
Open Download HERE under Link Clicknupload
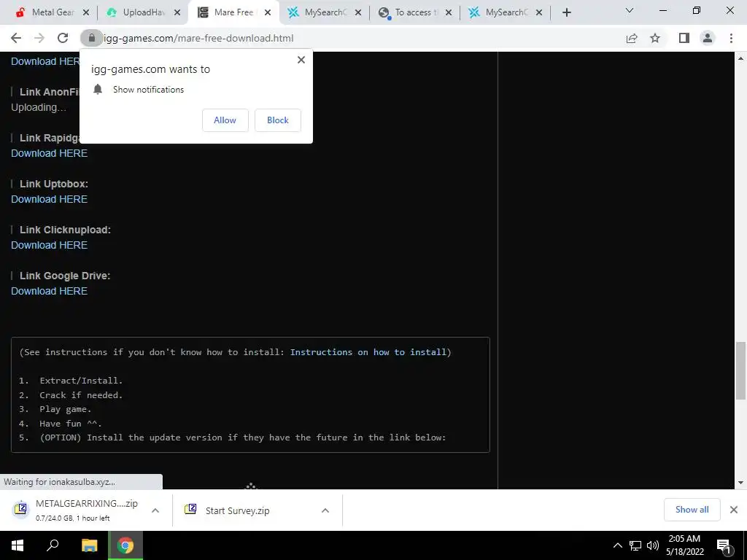click(49, 245)
